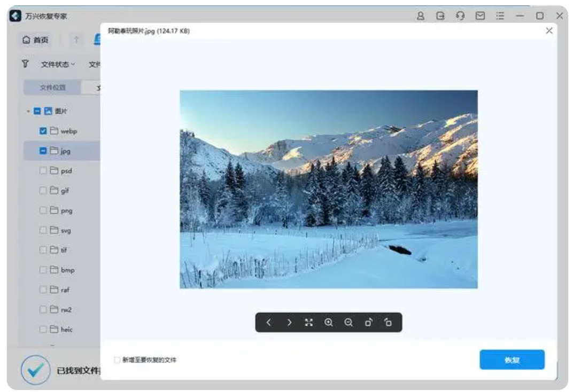Viewport: 581px width, 392px height.
Task: Open the sign-in/export icon in title bar
Action: [x=440, y=16]
